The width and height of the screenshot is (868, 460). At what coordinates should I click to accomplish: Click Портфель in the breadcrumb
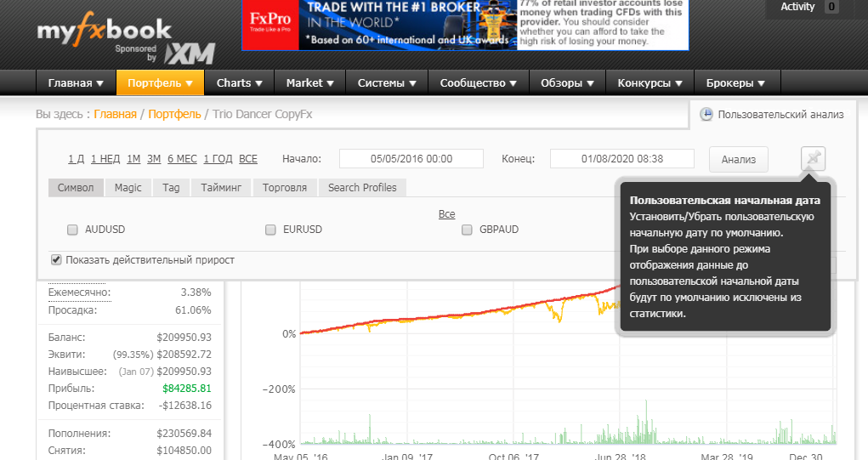[174, 114]
